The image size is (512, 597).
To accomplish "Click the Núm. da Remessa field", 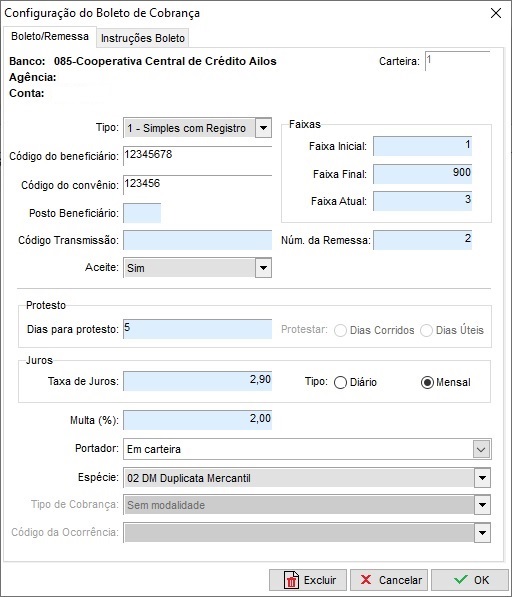I will coord(423,240).
